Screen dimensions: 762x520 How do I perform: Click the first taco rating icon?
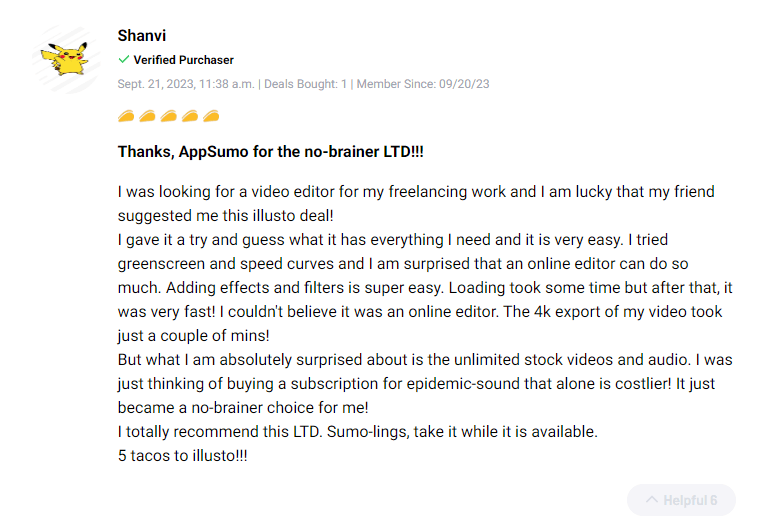pos(126,117)
